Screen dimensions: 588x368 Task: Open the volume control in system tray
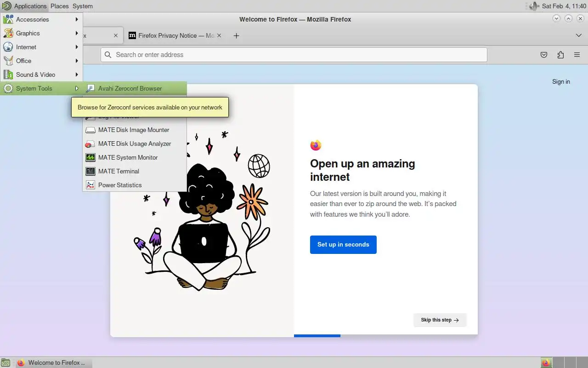point(533,6)
